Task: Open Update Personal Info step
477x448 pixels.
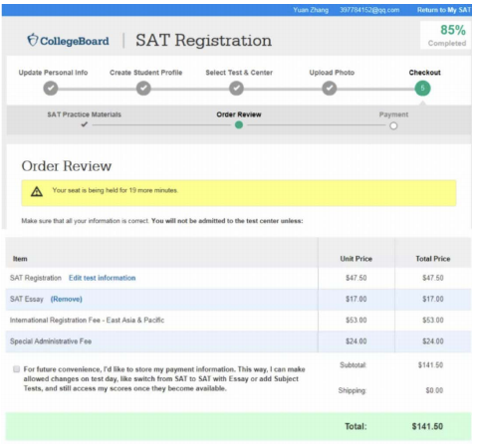Action: [53, 73]
